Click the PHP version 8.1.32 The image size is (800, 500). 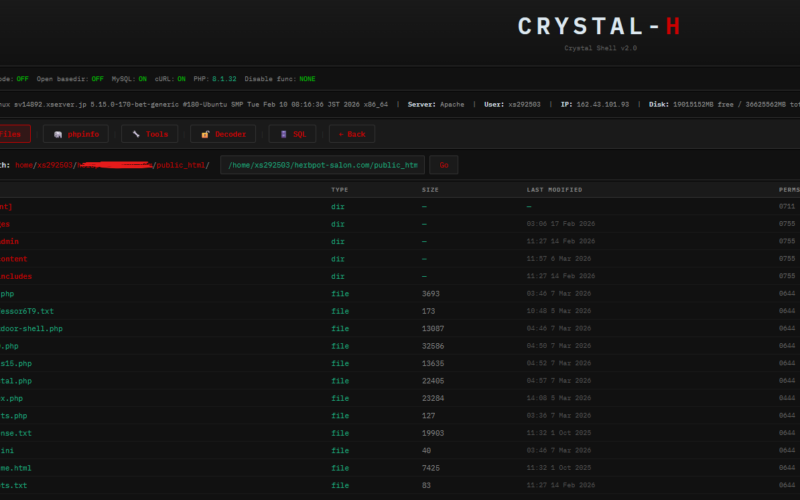pyautogui.click(x=224, y=79)
